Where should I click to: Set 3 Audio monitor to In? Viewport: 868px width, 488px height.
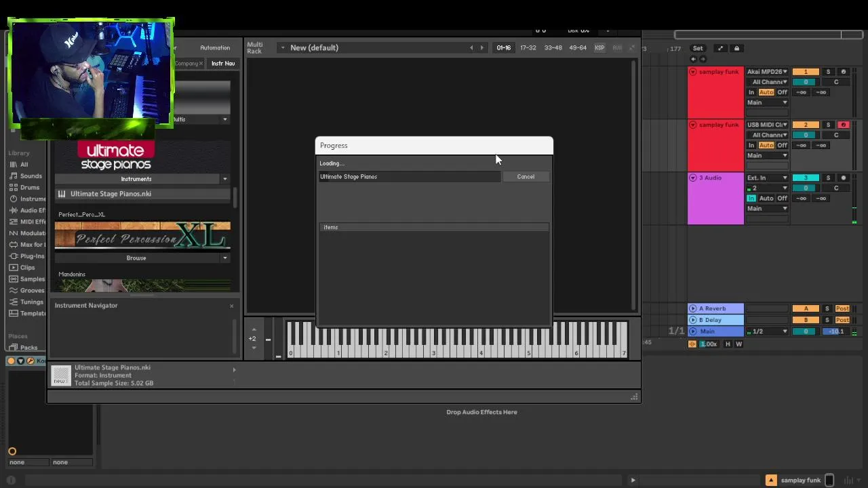click(x=751, y=199)
